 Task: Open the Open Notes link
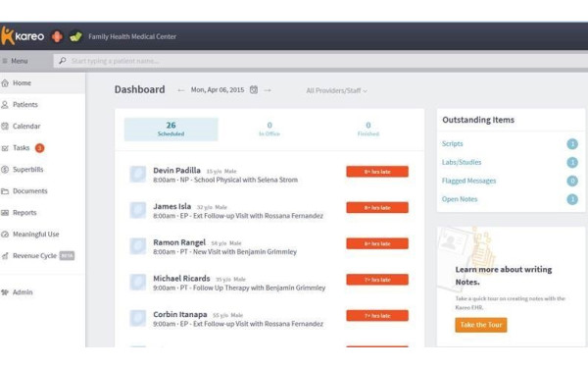click(x=460, y=199)
